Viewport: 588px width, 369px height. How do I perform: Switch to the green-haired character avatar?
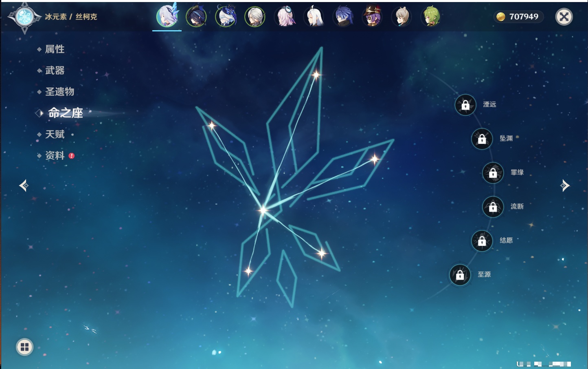coord(431,17)
